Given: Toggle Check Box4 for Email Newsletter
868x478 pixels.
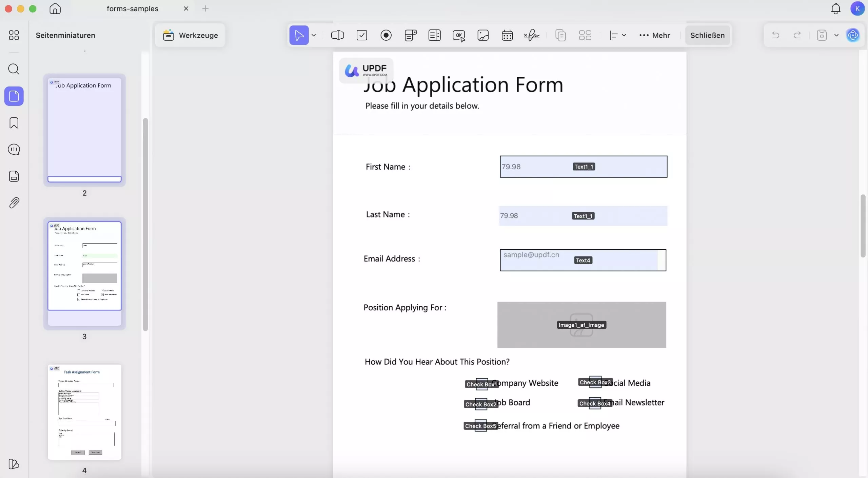Looking at the screenshot, I should [595, 404].
